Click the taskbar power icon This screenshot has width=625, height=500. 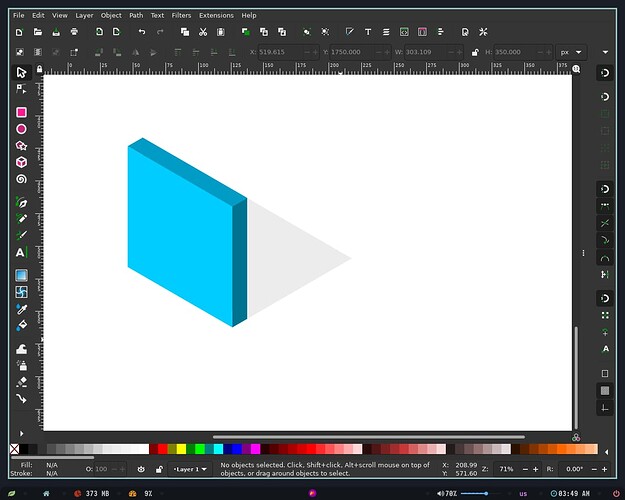point(616,493)
